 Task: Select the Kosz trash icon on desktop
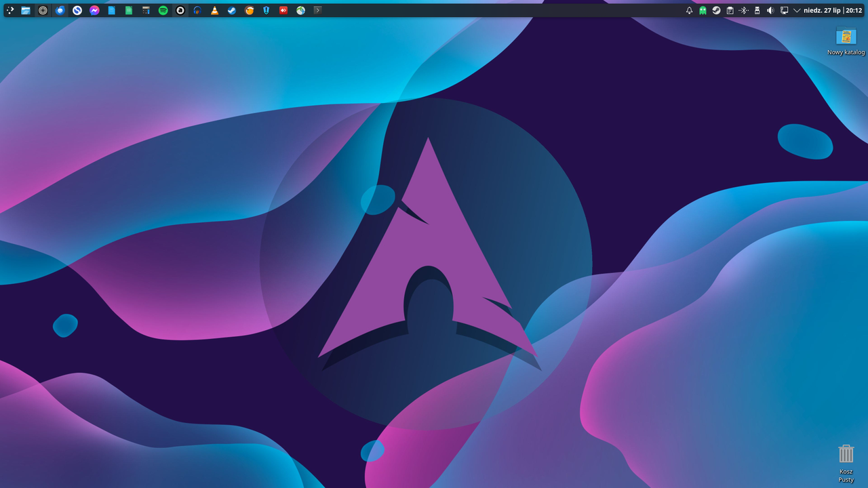pos(846,463)
